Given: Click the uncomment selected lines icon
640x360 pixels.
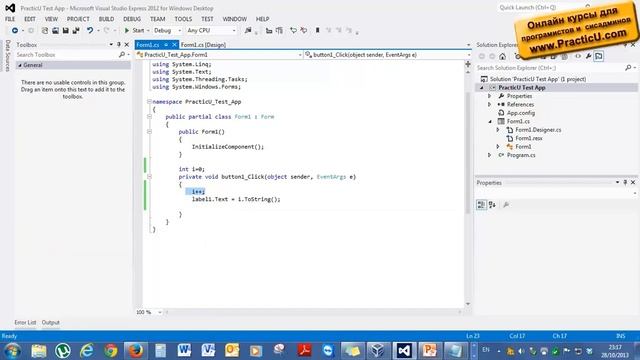Looking at the screenshot, I should [x=304, y=31].
